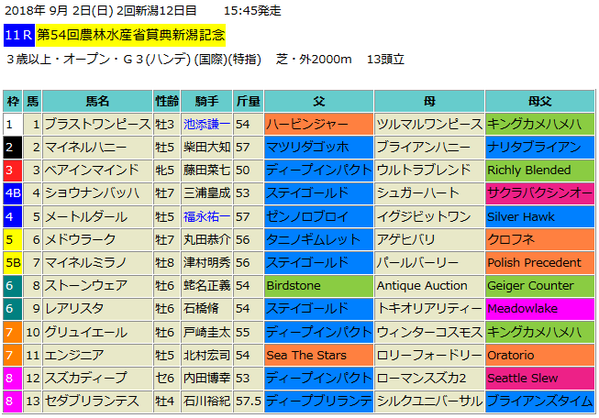Click broodmare sire Richly Blended

pyautogui.click(x=539, y=170)
